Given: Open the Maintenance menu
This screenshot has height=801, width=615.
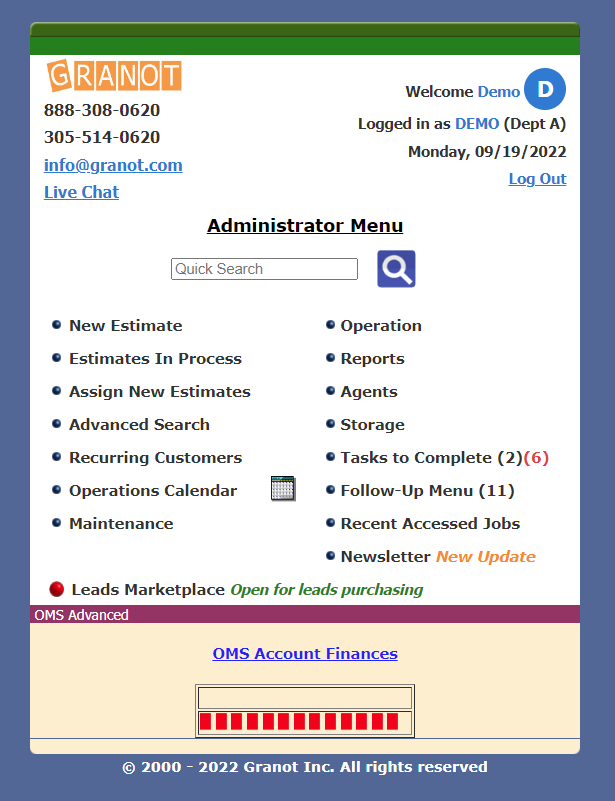Looking at the screenshot, I should 121,524.
